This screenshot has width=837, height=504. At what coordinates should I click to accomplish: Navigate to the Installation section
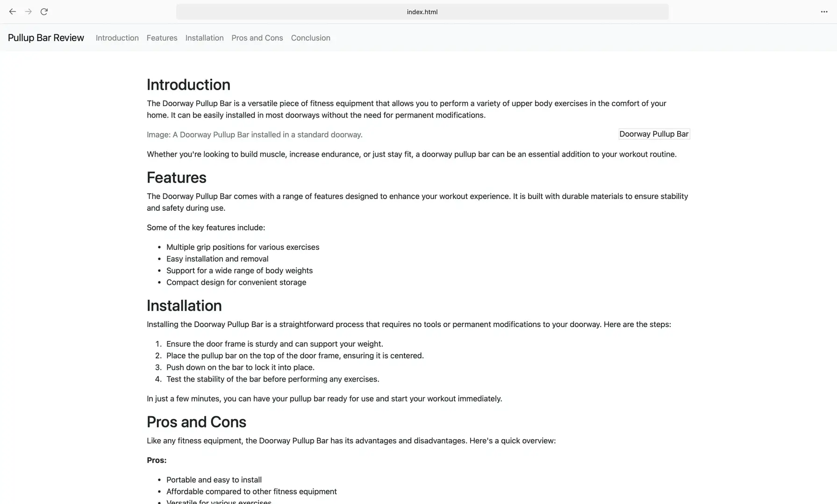click(204, 38)
